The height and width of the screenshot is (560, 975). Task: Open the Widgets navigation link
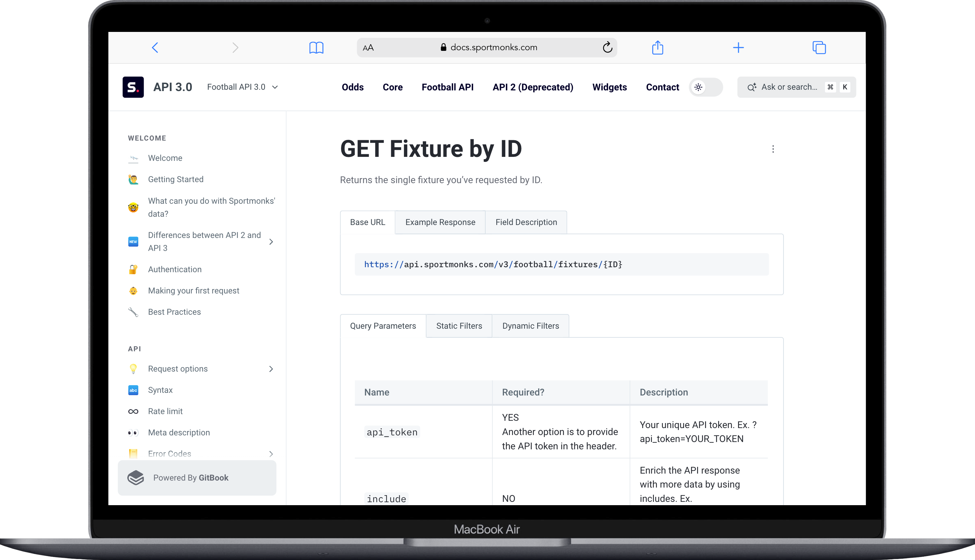[x=609, y=87]
